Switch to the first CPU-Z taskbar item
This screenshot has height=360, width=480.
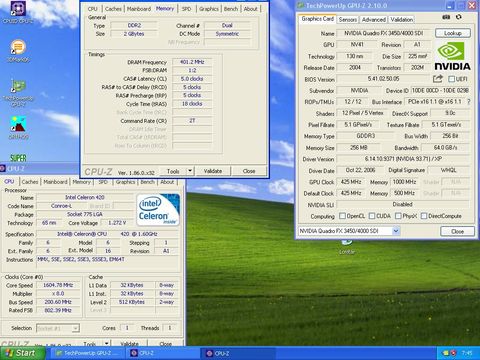tap(163, 353)
